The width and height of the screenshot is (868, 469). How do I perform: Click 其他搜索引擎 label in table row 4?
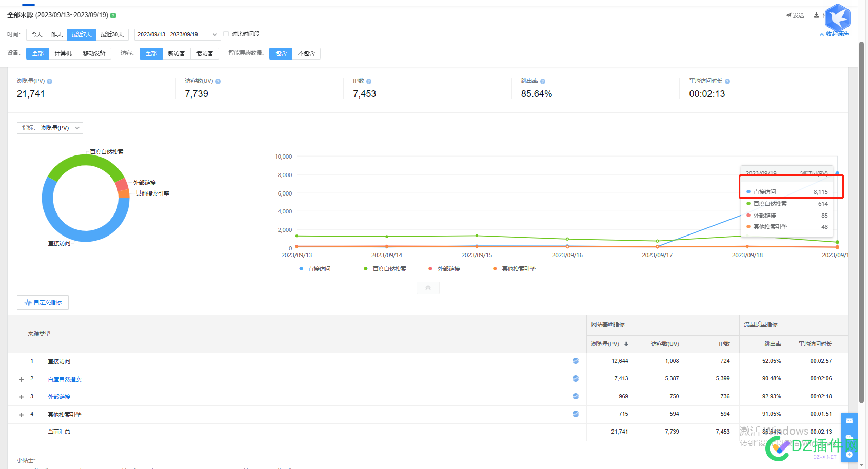point(65,415)
